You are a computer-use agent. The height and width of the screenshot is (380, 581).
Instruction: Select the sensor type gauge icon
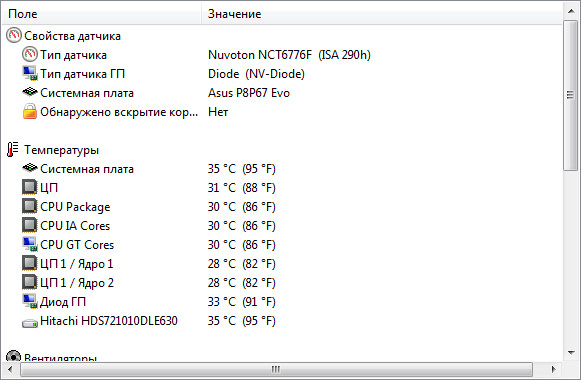(30, 54)
